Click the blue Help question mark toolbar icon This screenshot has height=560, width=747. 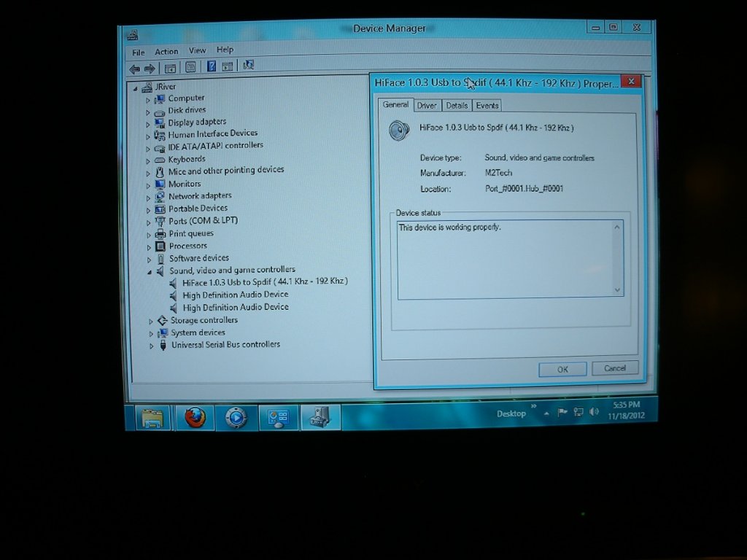point(212,66)
